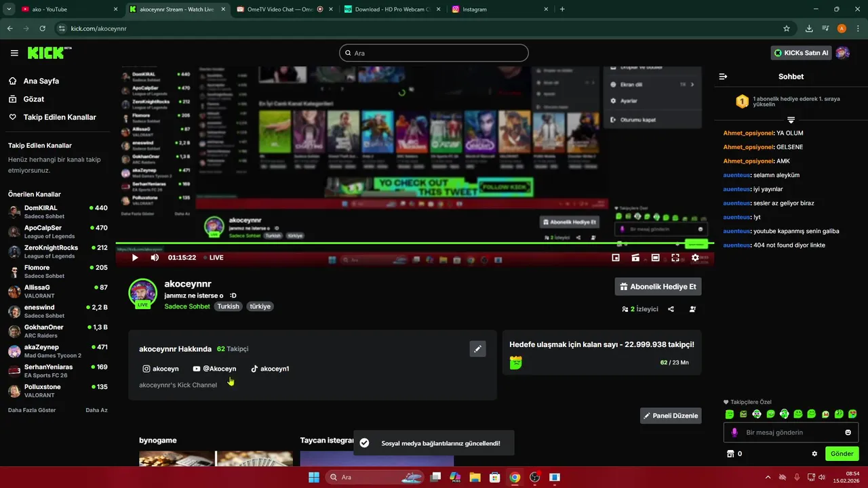
Task: Open AllissaG recommended channel
Action: pyautogui.click(x=58, y=291)
